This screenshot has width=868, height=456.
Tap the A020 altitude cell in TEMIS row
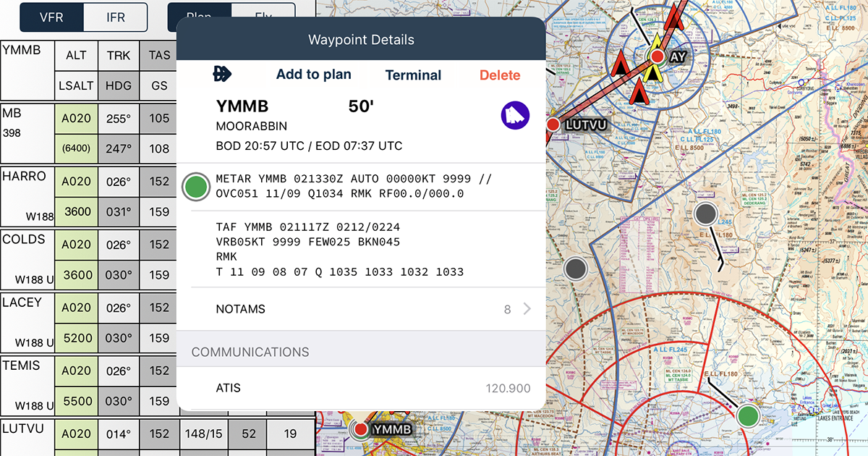76,371
